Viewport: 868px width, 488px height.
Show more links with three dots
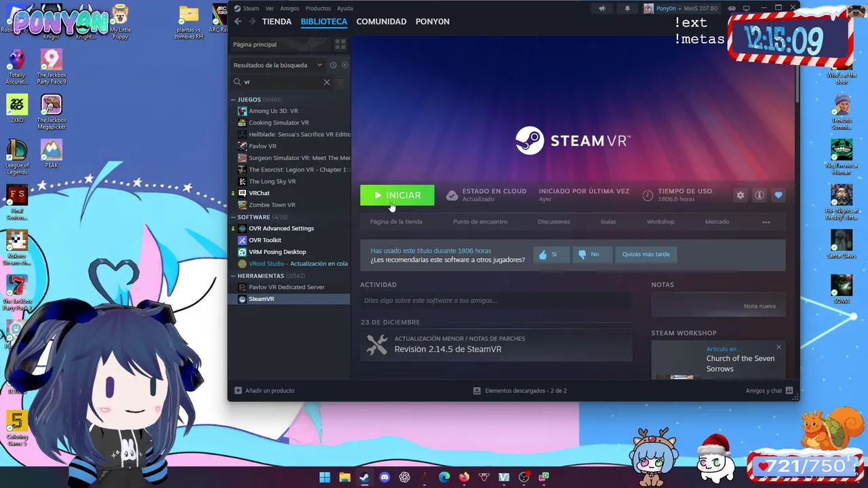(766, 222)
